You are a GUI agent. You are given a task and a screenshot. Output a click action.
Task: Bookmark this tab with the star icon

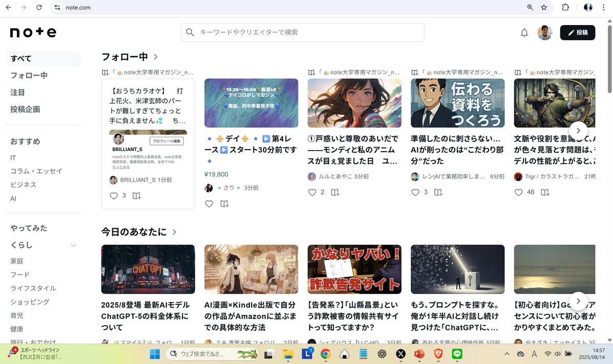pos(544,8)
